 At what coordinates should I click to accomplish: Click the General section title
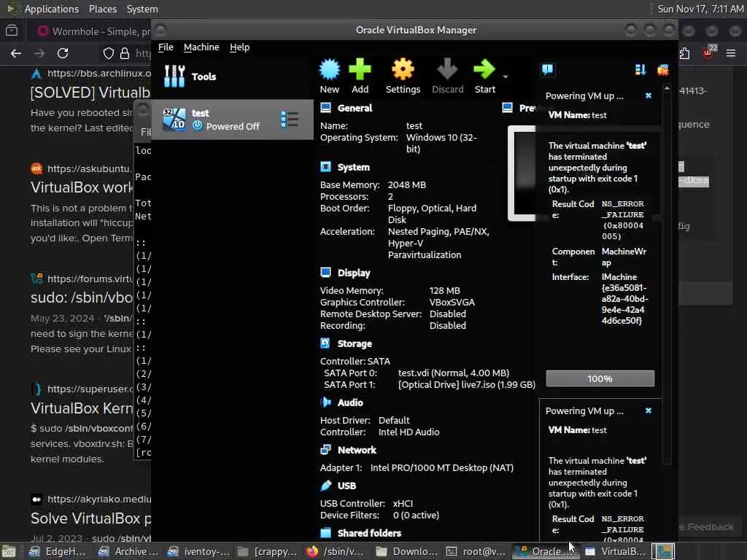pyautogui.click(x=355, y=108)
